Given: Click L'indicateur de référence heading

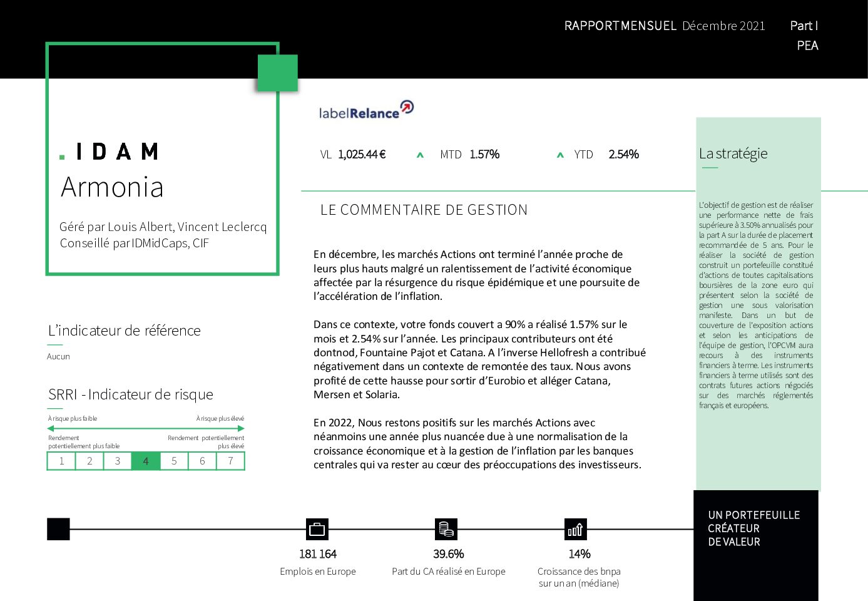Looking at the screenshot, I should (125, 331).
